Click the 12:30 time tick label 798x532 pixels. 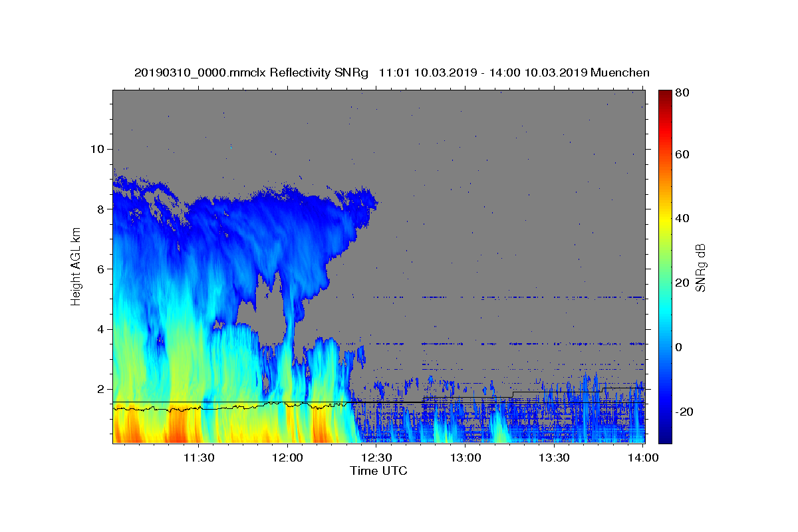[x=377, y=458]
